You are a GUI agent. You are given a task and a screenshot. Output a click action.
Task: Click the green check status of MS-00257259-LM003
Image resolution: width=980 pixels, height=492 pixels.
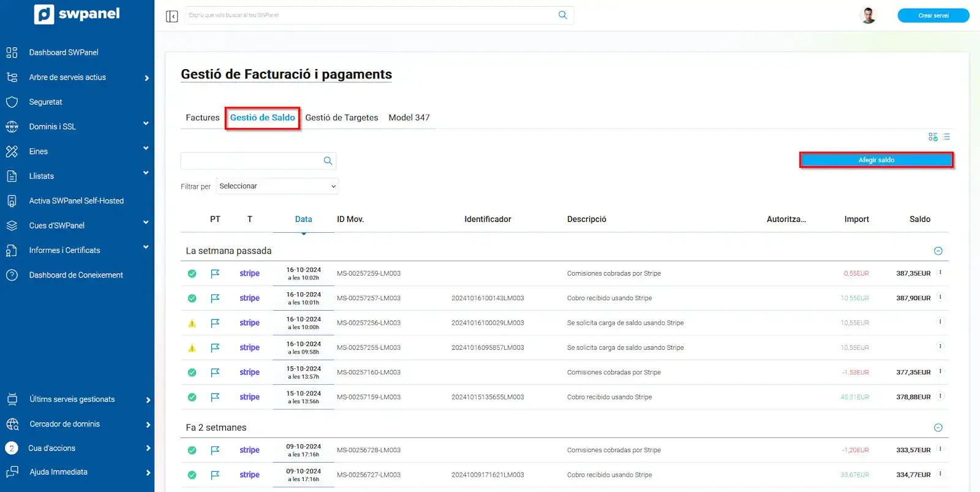pyautogui.click(x=192, y=274)
